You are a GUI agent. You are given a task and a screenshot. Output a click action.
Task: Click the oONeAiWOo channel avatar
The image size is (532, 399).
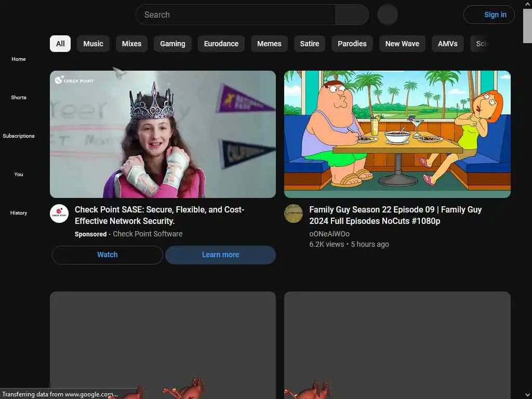(294, 214)
